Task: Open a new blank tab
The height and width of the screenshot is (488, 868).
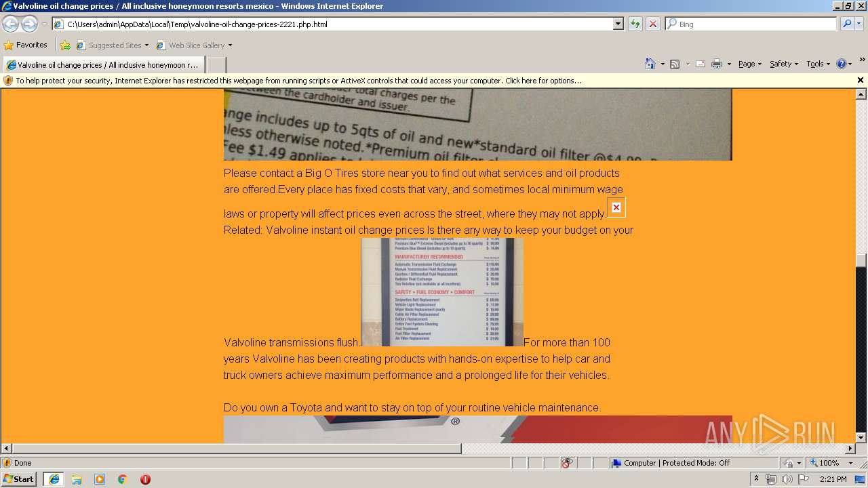Action: click(x=216, y=65)
